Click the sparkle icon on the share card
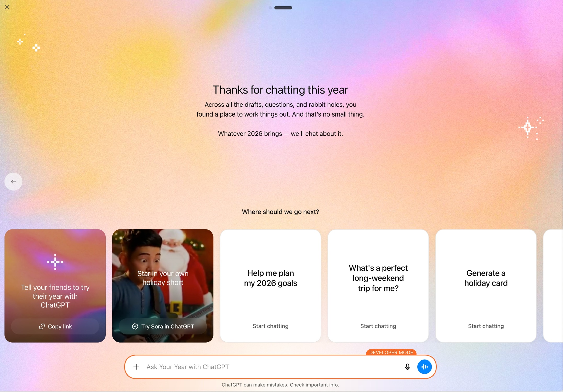Image resolution: width=563 pixels, height=392 pixels. [x=55, y=262]
